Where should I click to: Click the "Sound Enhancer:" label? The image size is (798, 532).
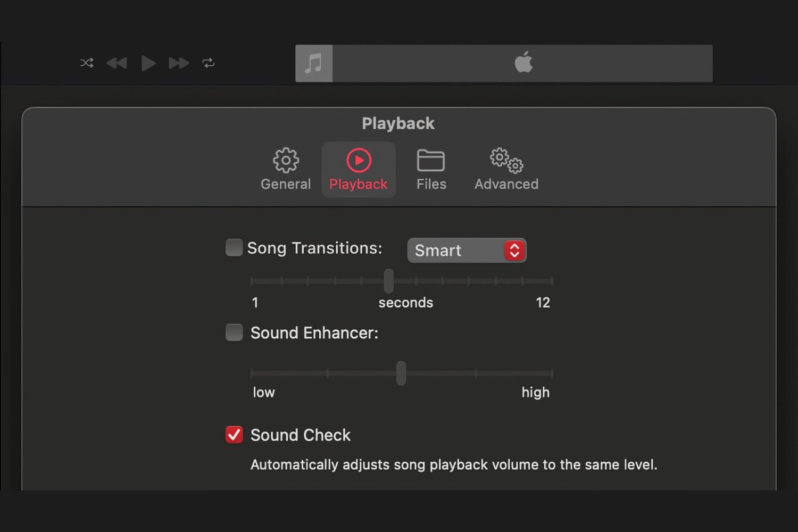(x=314, y=333)
